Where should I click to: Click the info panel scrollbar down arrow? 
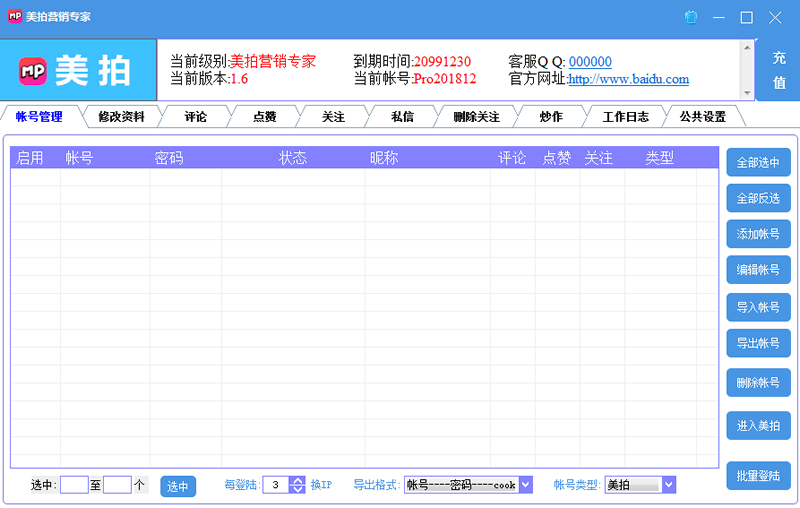point(747,93)
